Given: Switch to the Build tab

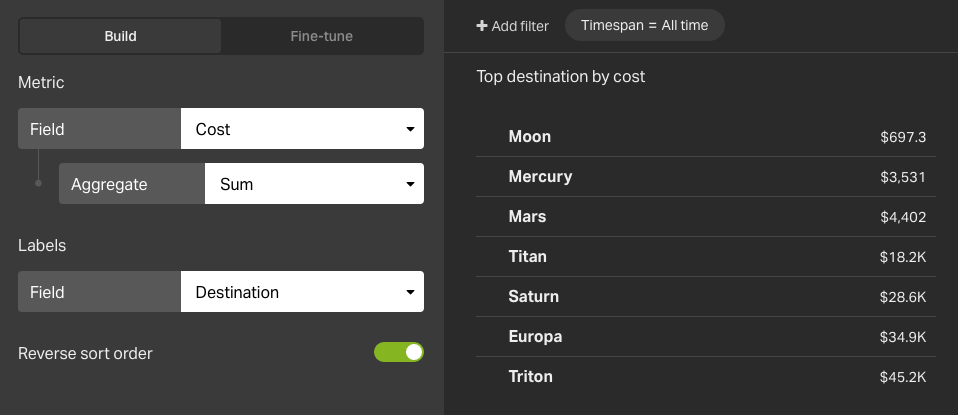Looking at the screenshot, I should tap(120, 36).
